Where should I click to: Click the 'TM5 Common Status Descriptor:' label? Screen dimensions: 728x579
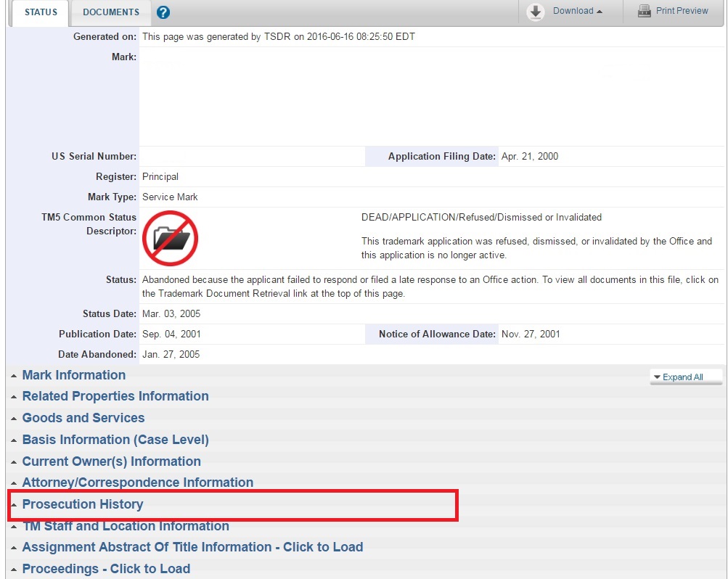click(x=89, y=224)
